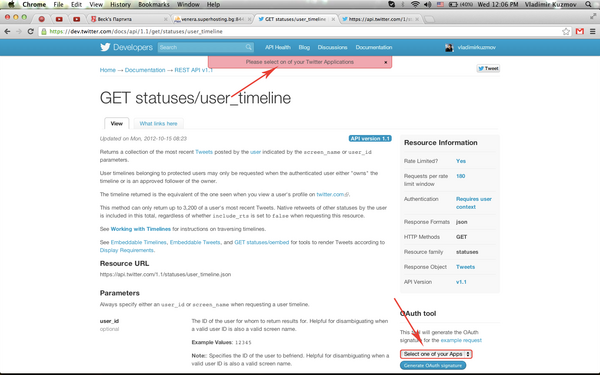600x375 pixels.
Task: Open the Apple menu
Action: pyautogui.click(x=11, y=4)
